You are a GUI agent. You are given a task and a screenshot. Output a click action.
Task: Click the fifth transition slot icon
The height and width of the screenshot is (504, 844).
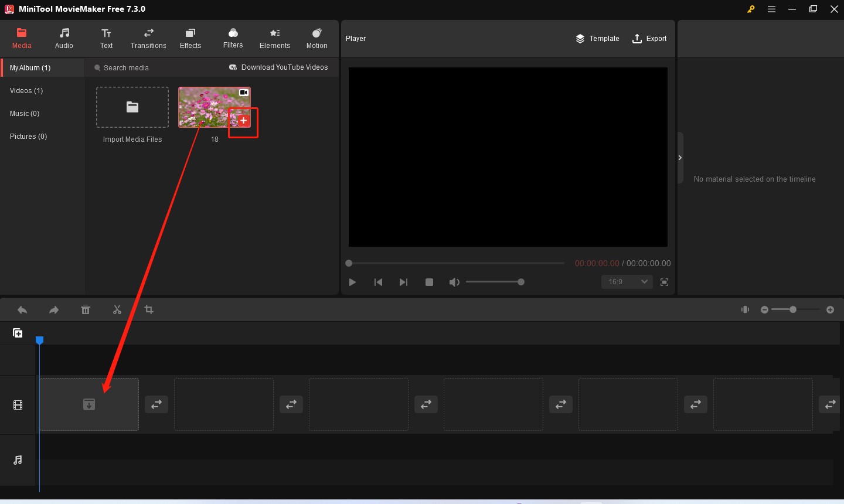(696, 404)
